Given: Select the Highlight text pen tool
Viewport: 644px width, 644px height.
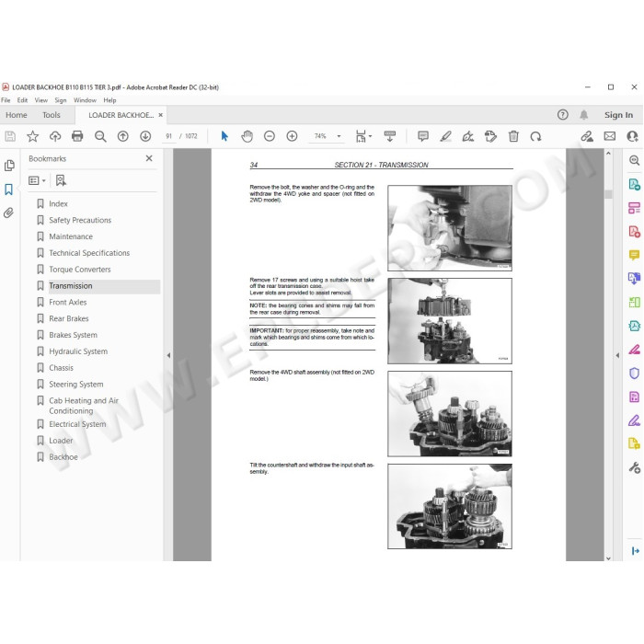Looking at the screenshot, I should 445,136.
